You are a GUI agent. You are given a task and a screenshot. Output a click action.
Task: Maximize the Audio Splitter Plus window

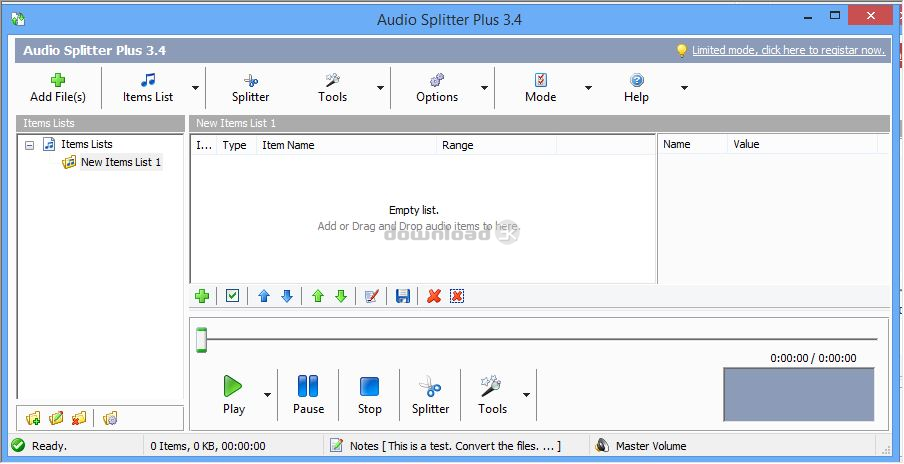pyautogui.click(x=834, y=15)
